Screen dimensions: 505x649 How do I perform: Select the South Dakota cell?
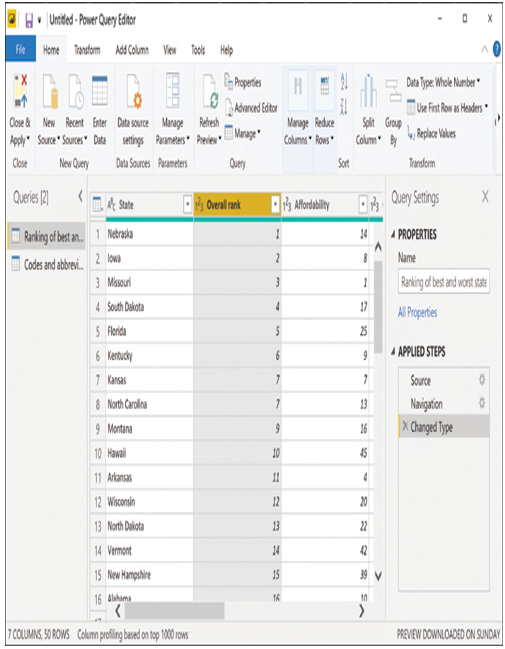point(149,307)
